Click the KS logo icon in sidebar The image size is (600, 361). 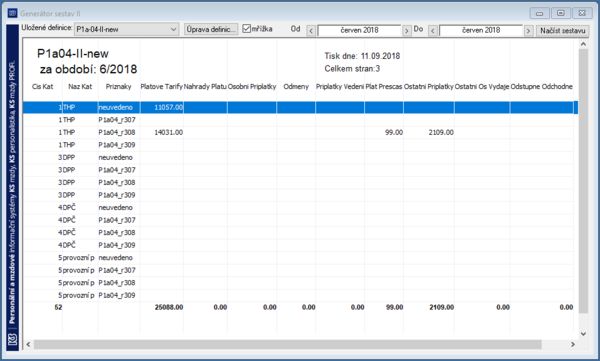click(x=13, y=340)
